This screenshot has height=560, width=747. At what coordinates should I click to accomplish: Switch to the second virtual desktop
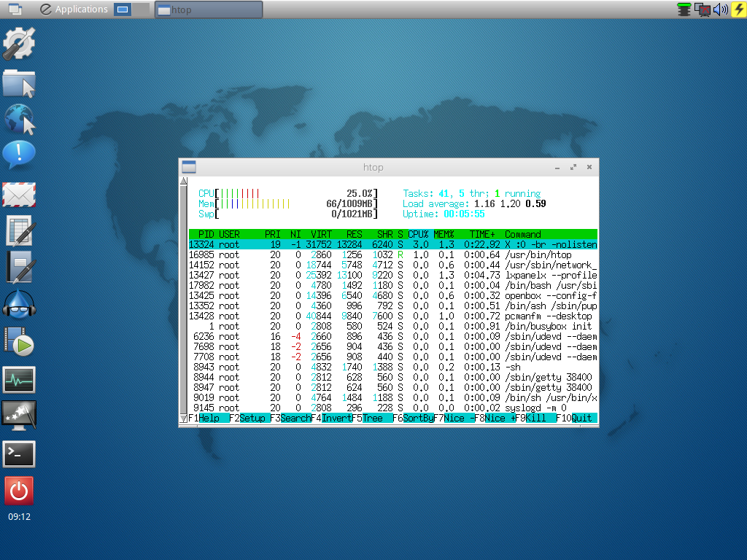pyautogui.click(x=141, y=9)
